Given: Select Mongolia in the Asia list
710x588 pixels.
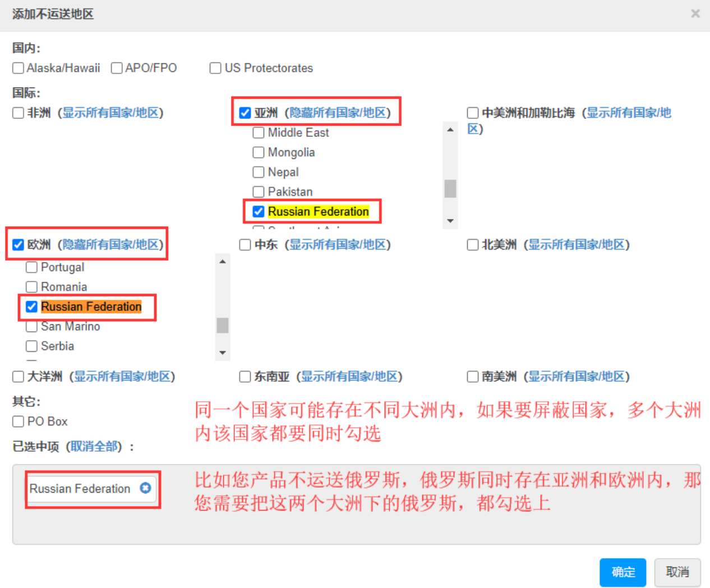Looking at the screenshot, I should point(259,153).
